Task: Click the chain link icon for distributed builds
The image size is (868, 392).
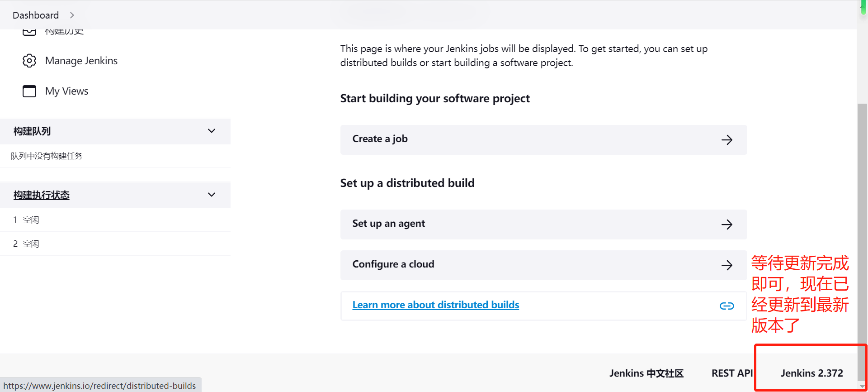Action: click(x=726, y=306)
